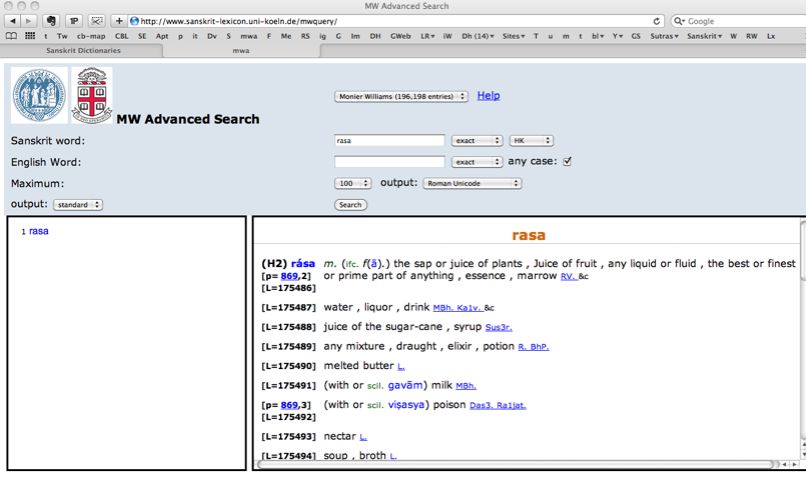Viewport: 806px width, 487px height.
Task: Open the English word exact match dropdown
Action: [x=477, y=162]
